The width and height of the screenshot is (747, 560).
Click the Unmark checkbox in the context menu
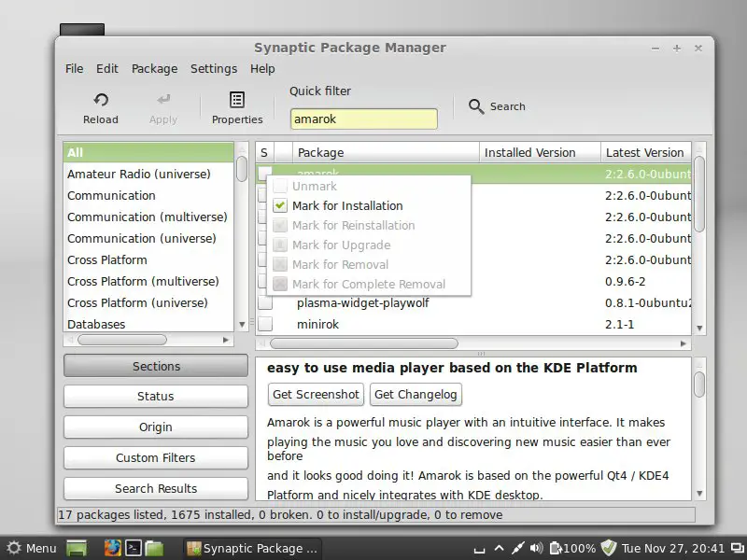pos(280,186)
